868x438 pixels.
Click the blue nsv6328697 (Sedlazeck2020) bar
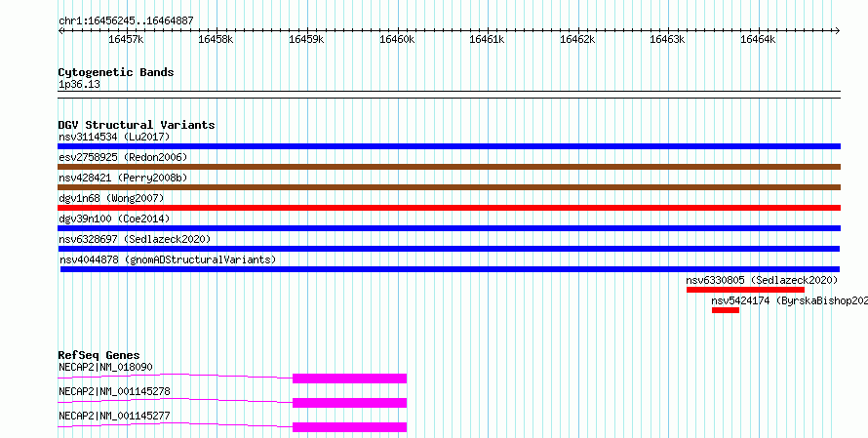coord(449,249)
